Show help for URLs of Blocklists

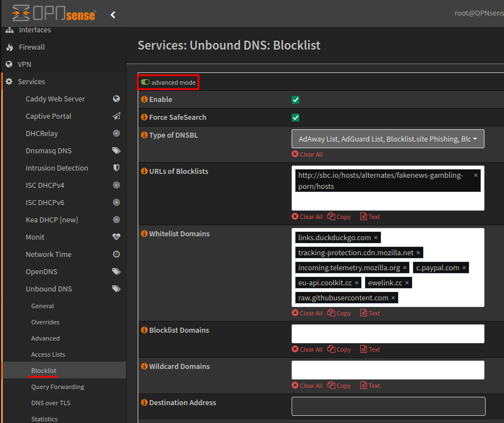click(x=144, y=171)
